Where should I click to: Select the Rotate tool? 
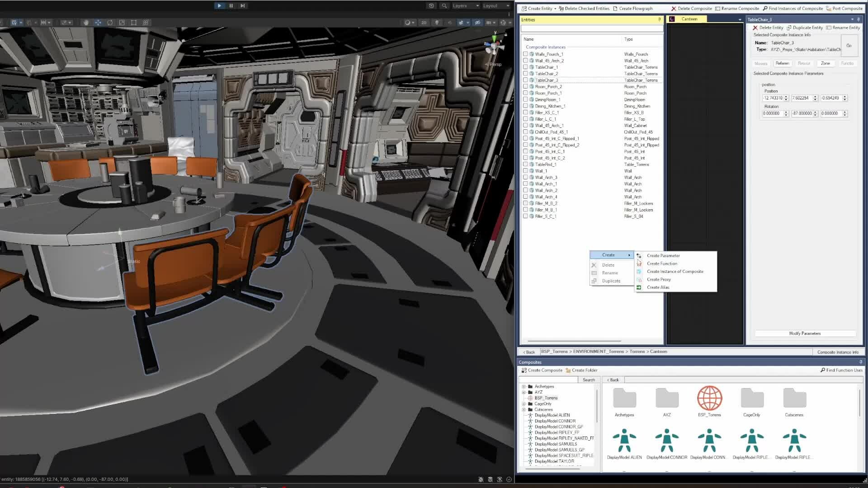tap(110, 23)
